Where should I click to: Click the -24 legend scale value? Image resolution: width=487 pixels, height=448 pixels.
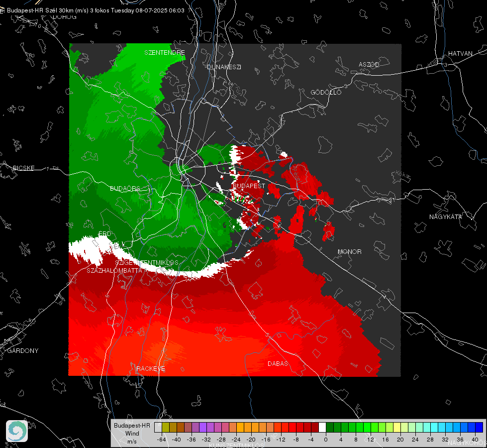click(236, 440)
